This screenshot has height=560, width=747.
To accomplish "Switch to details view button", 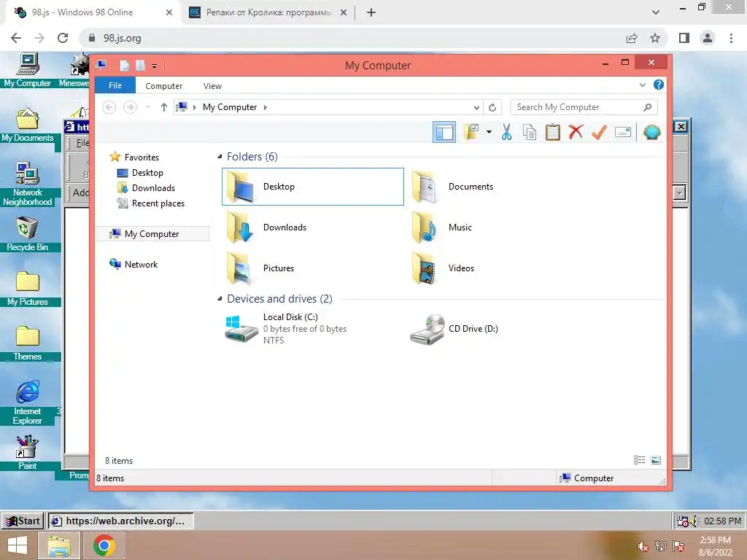I will 639,460.
